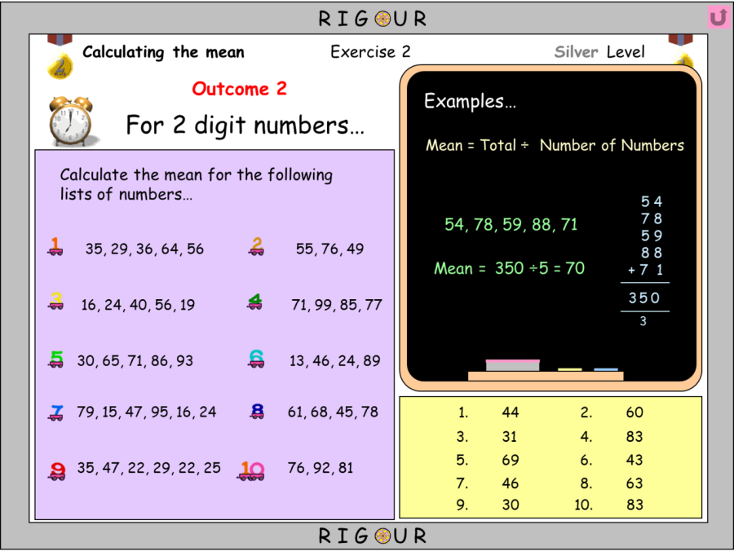734x560 pixels.
Task: Select the number 10 train icon
Action: [x=251, y=470]
